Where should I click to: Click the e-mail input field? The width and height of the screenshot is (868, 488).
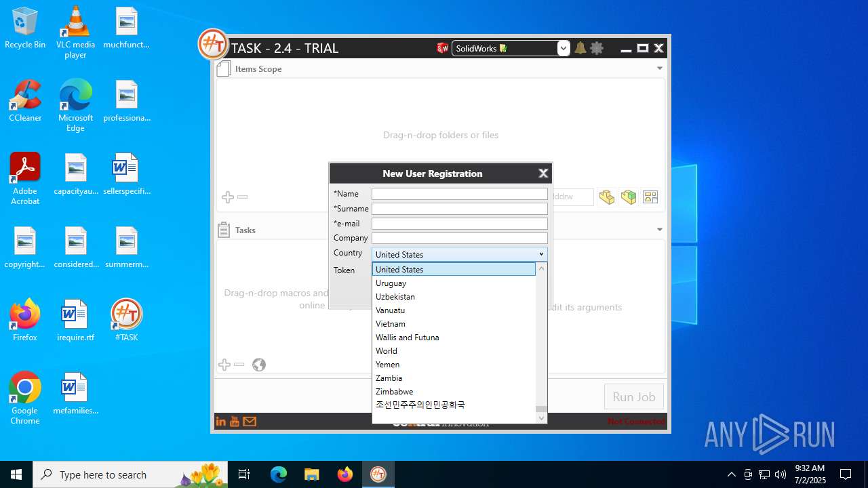coord(460,224)
